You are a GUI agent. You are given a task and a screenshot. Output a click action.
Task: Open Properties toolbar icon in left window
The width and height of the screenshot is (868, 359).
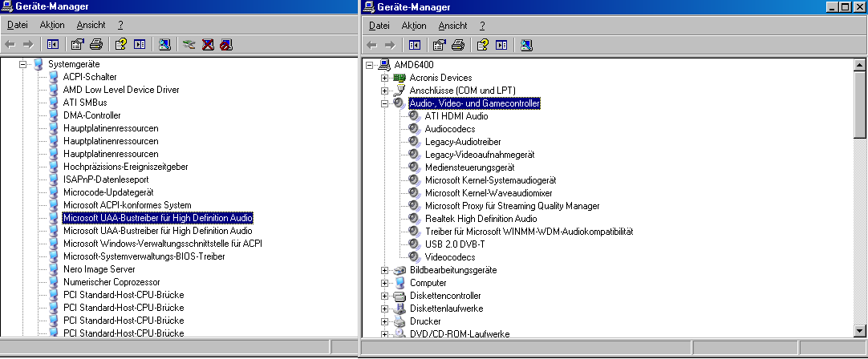coord(77,44)
